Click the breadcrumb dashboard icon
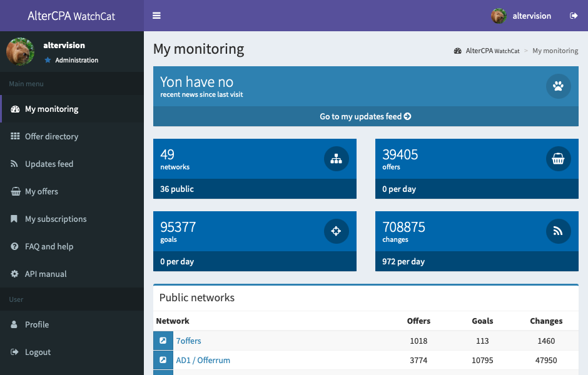The height and width of the screenshot is (375, 588). point(457,51)
